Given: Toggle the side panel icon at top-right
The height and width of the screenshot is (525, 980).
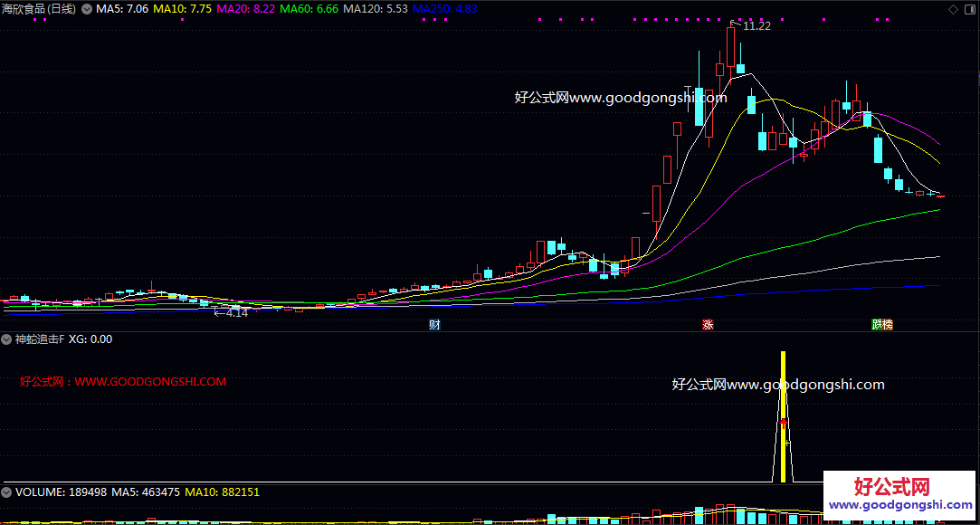Looking at the screenshot, I should [x=969, y=9].
